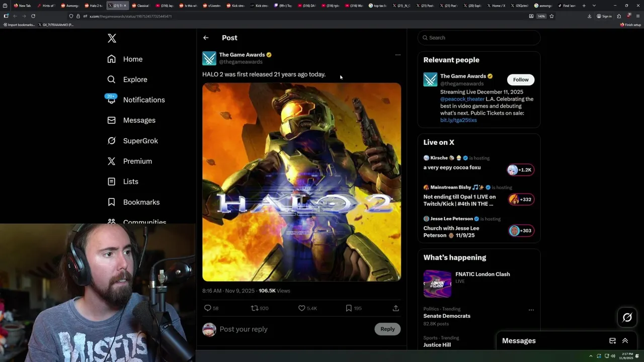Click the X logo in the sidebar

(x=112, y=38)
